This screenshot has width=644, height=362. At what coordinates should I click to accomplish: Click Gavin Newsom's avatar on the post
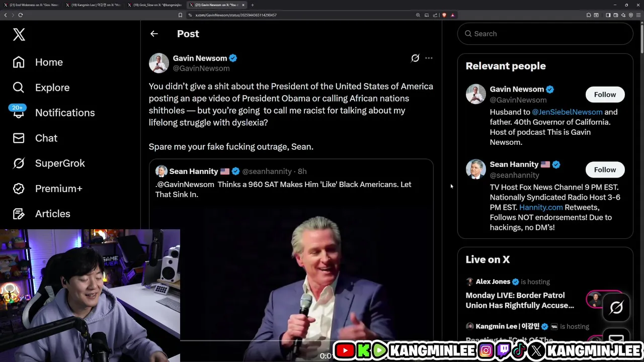[x=158, y=63]
